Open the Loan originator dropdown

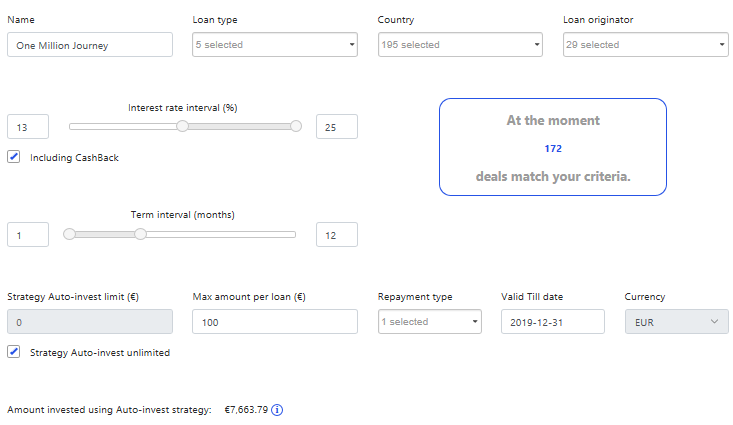pyautogui.click(x=645, y=45)
